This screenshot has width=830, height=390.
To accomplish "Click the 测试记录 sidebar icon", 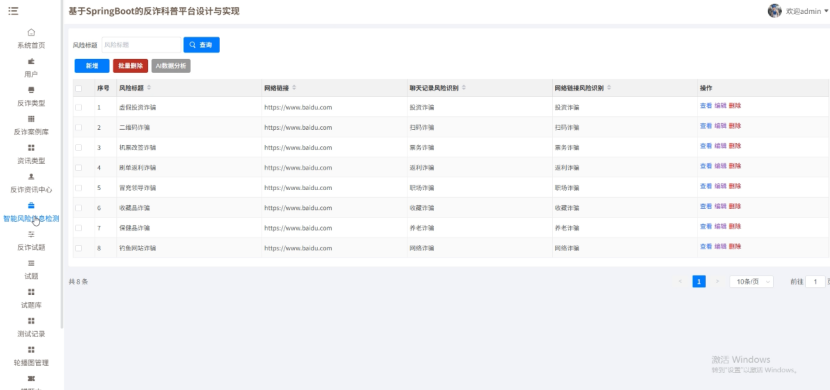I will pyautogui.click(x=31, y=321).
